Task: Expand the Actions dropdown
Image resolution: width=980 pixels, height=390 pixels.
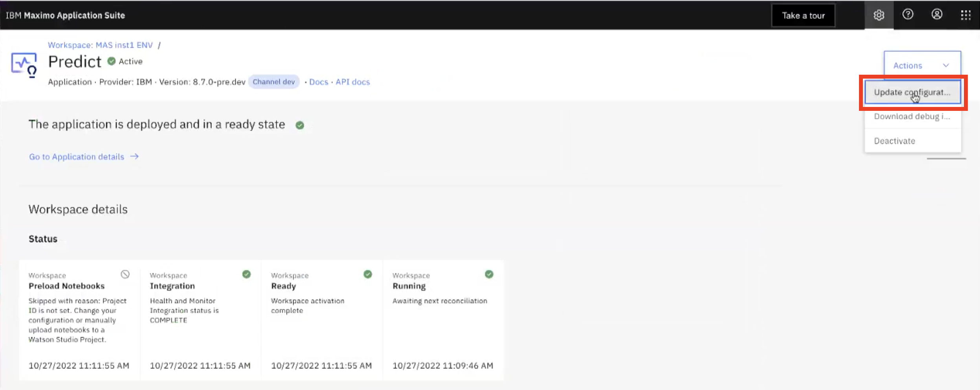Action: 922,65
